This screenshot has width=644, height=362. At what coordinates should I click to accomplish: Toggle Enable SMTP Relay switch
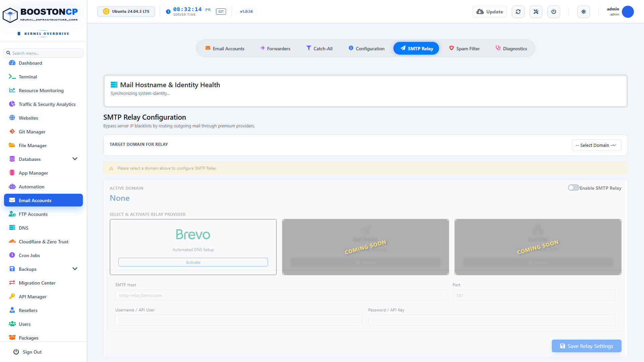pyautogui.click(x=573, y=188)
